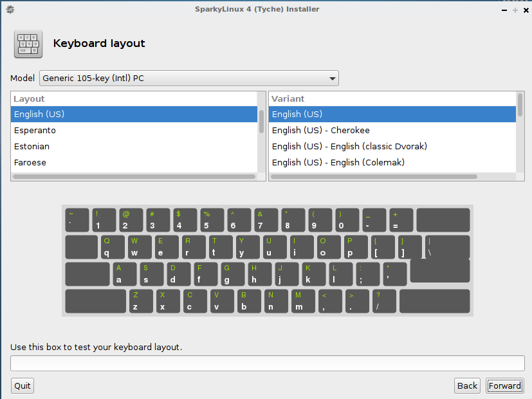Click the Quit button
This screenshot has width=532, height=399.
[x=23, y=385]
